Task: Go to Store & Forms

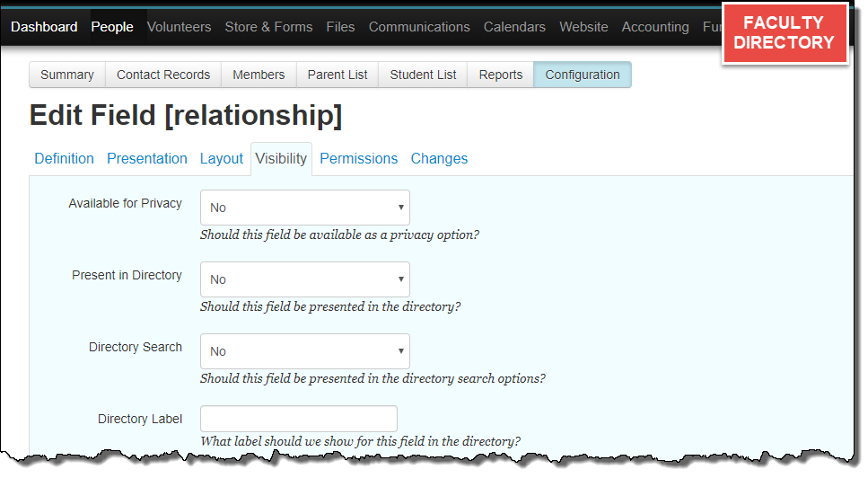Action: point(268,27)
